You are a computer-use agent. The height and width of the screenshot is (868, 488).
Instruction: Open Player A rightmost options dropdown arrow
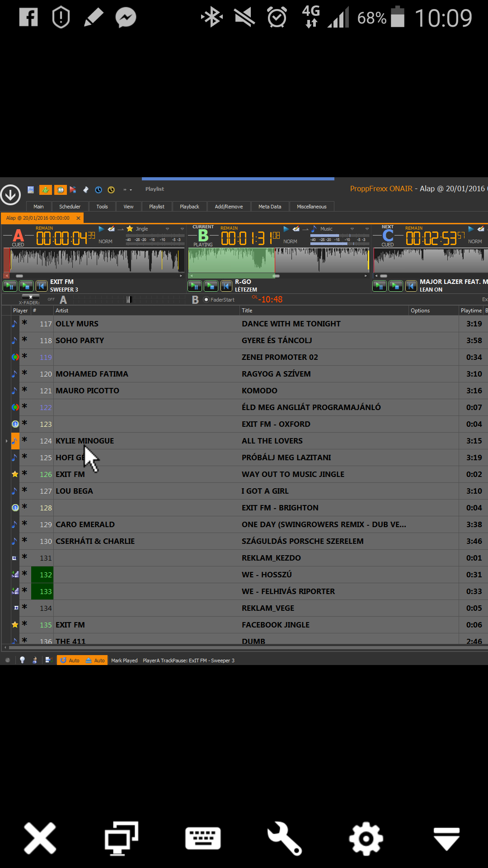click(183, 229)
